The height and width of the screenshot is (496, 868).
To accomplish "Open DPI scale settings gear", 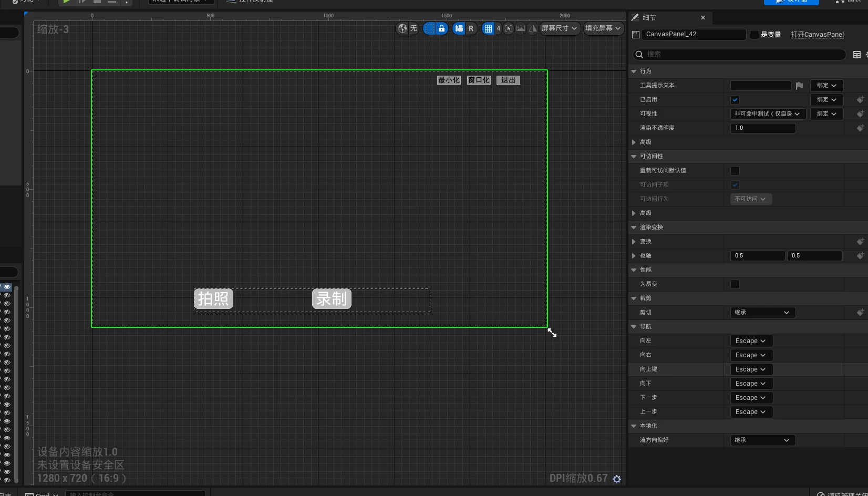I will point(617,479).
